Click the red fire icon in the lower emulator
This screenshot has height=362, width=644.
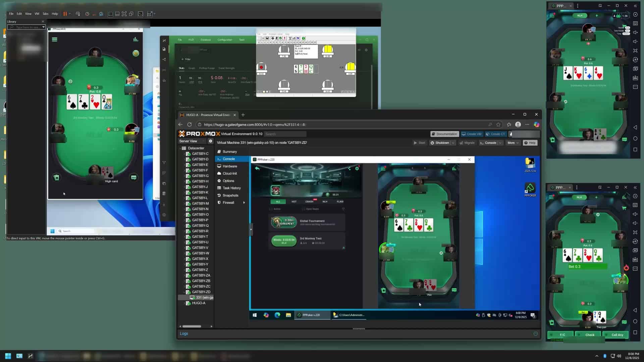pos(626,267)
